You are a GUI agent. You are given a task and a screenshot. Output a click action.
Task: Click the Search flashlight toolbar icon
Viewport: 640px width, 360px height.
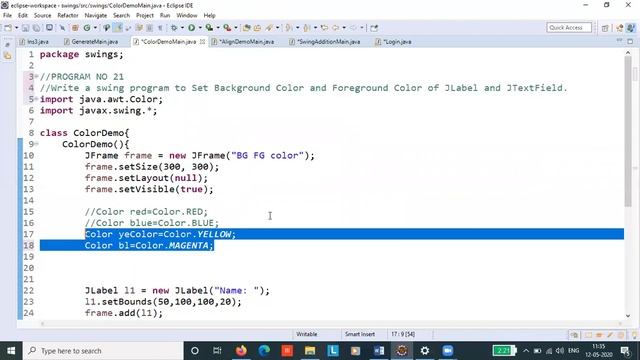pos(269,28)
